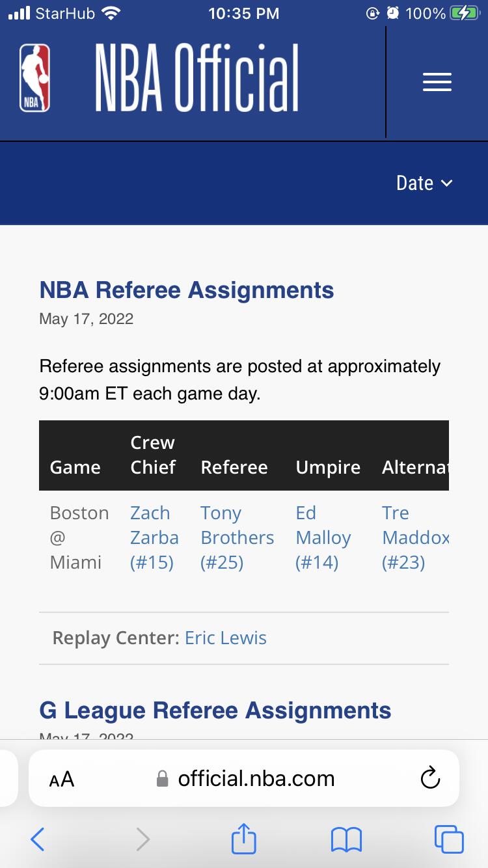Expand the Date dropdown
Viewport: 488px width, 868px height.
pyautogui.click(x=424, y=183)
